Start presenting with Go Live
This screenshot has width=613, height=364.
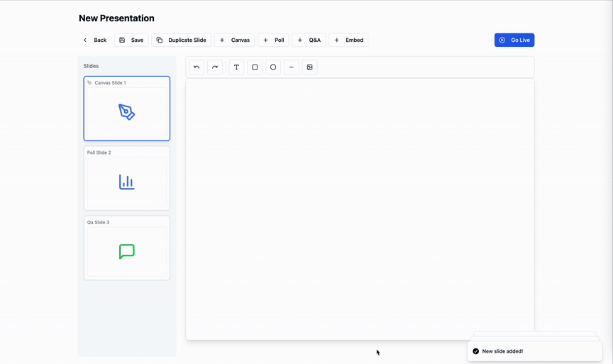tap(514, 40)
